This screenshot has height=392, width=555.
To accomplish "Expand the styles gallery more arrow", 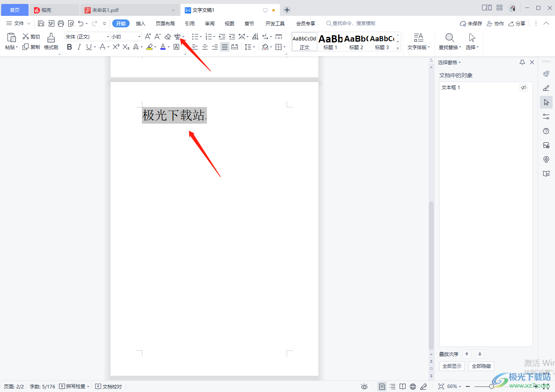I will coord(398,48).
